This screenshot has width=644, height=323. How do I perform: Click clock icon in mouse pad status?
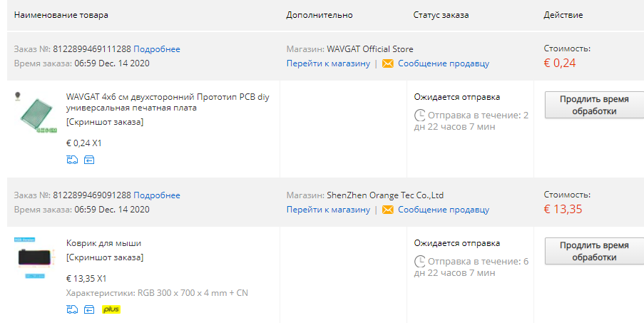[420, 262]
